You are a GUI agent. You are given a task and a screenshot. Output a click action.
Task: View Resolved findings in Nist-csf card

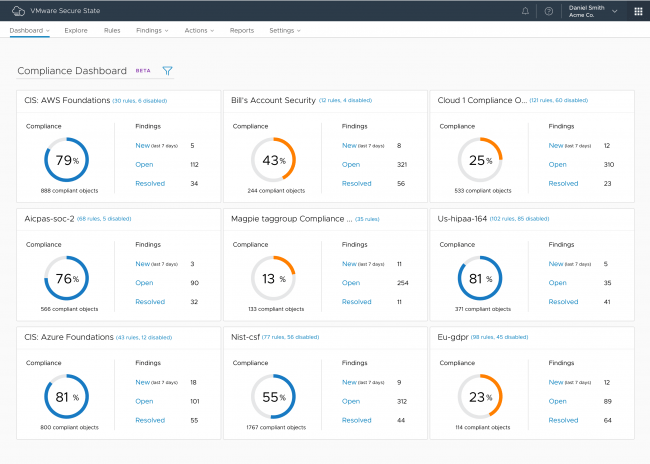[x=357, y=420]
